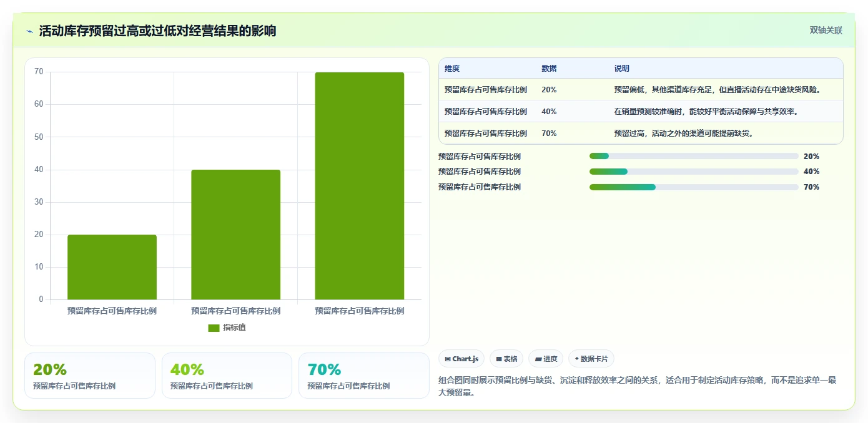Viewport: 868px width, 423px height.
Task: Select the middle chart bar valued 40
Action: coord(235,235)
